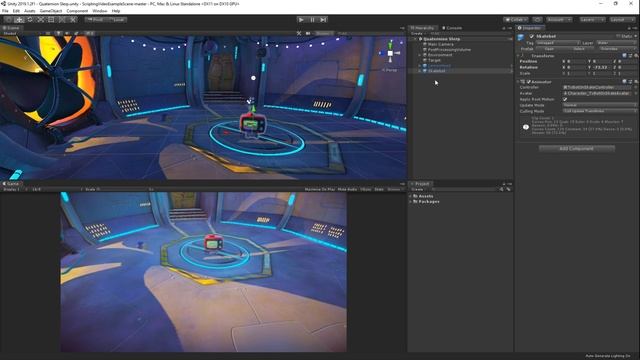This screenshot has width=640, height=360.
Task: Select the Scale tool in toolbar
Action: tap(40, 20)
